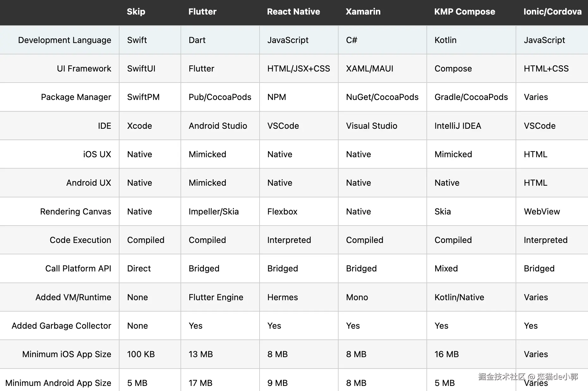Click the SwiftUI cell
The height and width of the screenshot is (391, 588).
[x=141, y=69]
